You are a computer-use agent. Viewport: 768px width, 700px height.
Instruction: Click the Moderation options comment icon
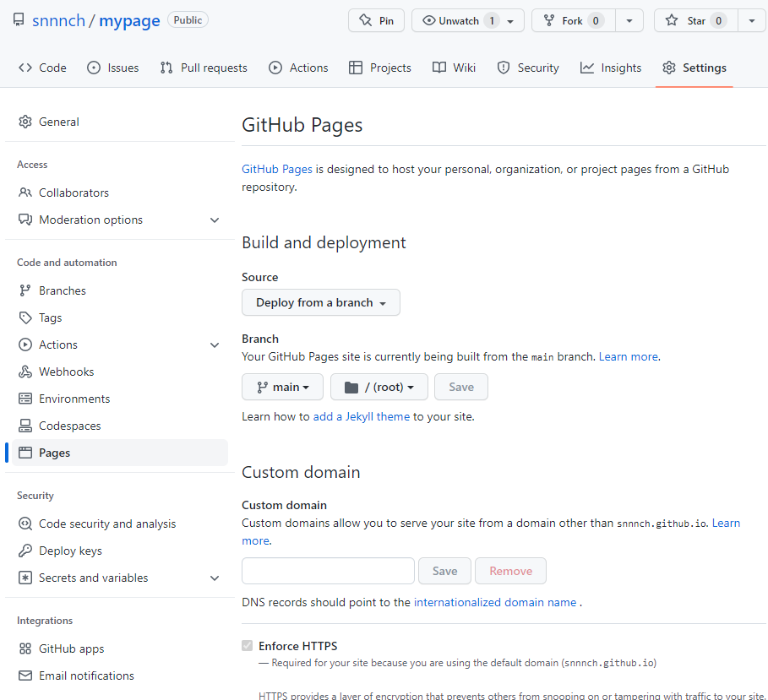[25, 220]
